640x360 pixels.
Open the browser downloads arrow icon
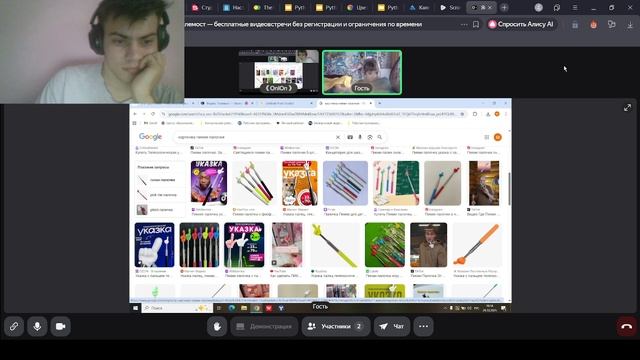[x=630, y=25]
